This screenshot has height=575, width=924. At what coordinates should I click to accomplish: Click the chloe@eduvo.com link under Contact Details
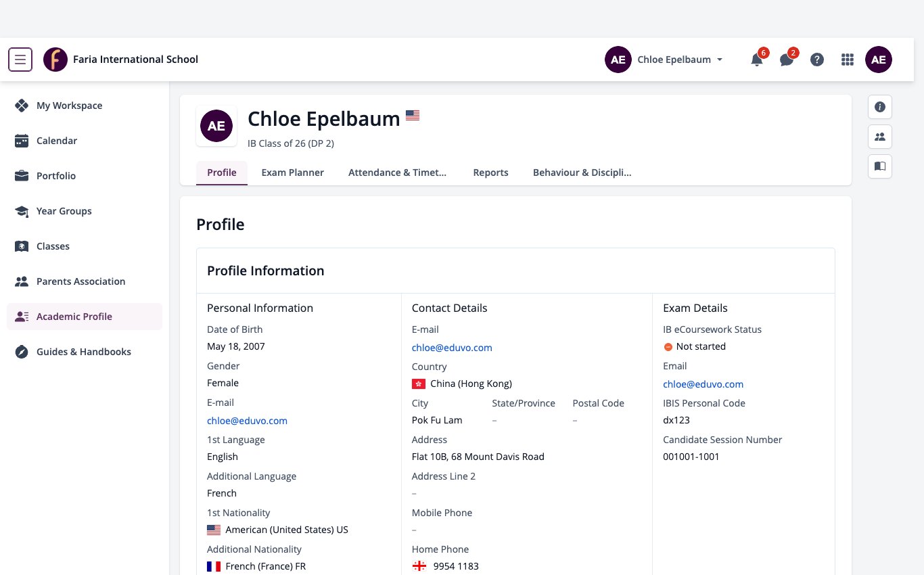click(452, 348)
